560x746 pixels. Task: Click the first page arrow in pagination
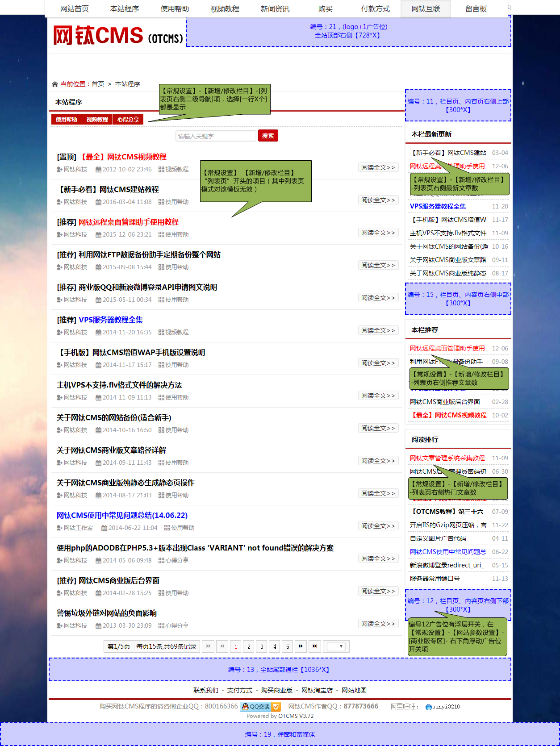[208, 646]
